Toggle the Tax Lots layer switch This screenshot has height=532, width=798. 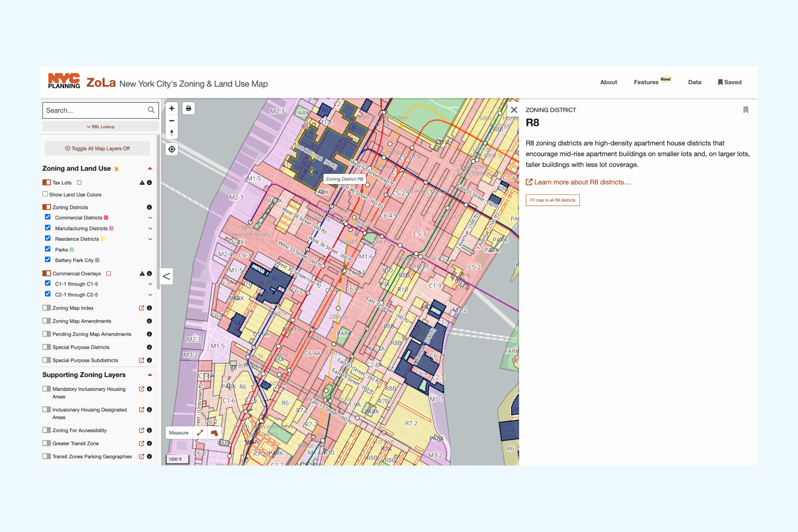[x=46, y=183]
